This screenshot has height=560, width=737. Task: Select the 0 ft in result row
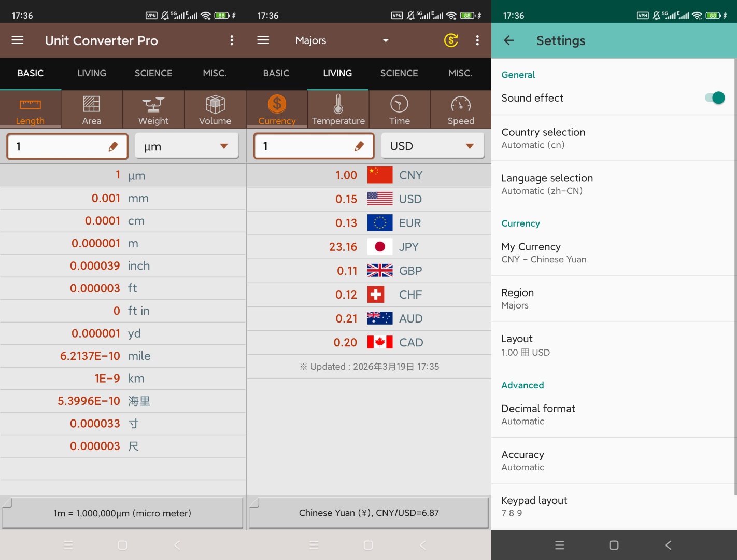123,311
